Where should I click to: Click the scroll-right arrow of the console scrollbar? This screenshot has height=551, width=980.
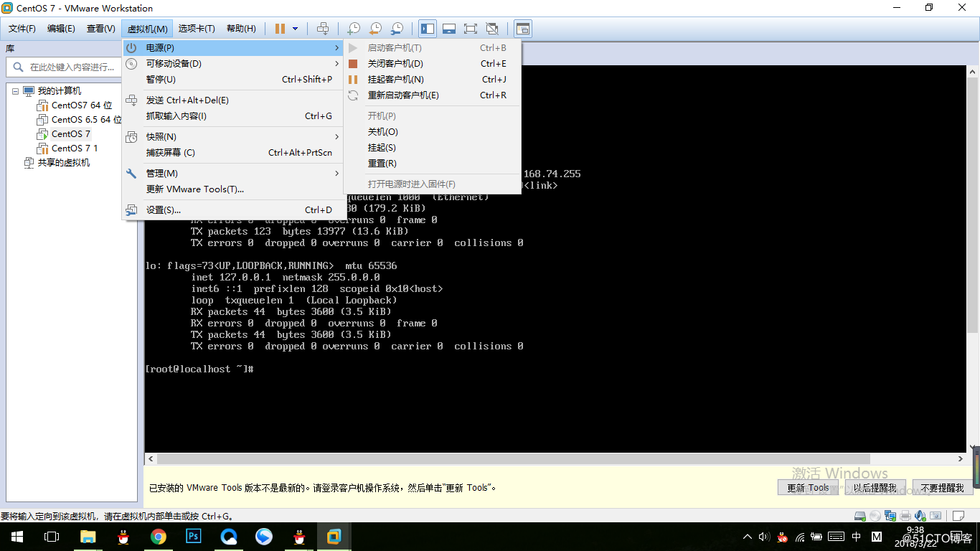click(961, 459)
